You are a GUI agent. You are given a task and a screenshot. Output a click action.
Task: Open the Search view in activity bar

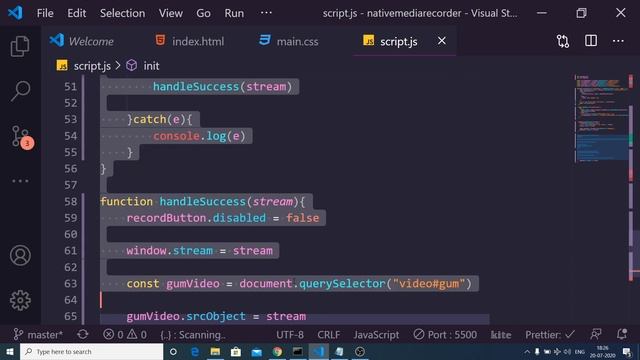[20, 91]
